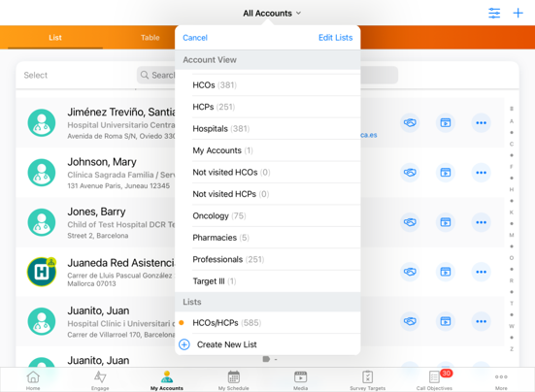
Task: Choose the Professionals (251) view
Action: click(268, 259)
